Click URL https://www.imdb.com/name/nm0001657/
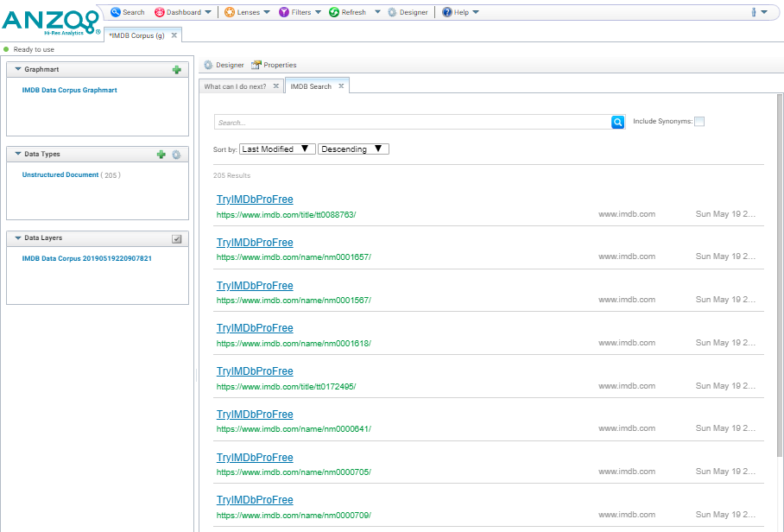The height and width of the screenshot is (532, 784). tap(294, 257)
